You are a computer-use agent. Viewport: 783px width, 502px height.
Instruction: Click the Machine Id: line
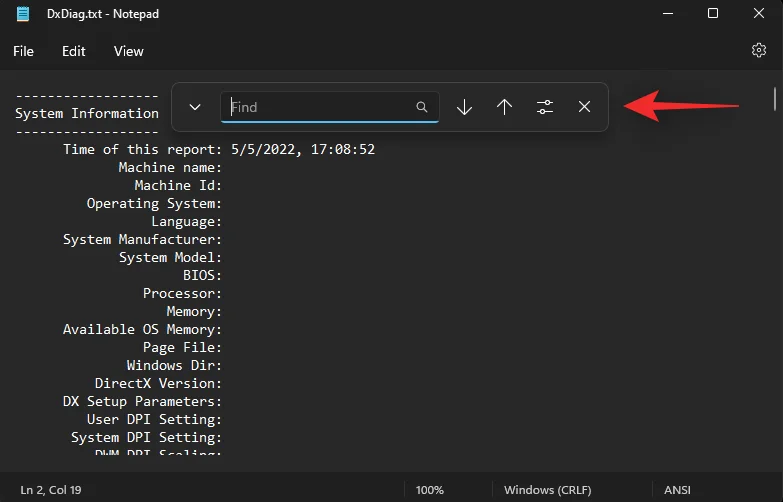tap(178, 185)
